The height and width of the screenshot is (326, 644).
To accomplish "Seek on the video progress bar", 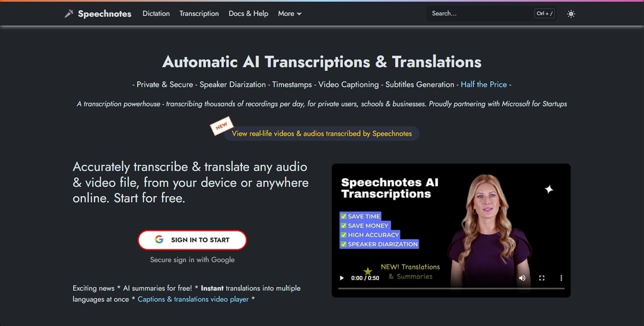I will [451, 288].
